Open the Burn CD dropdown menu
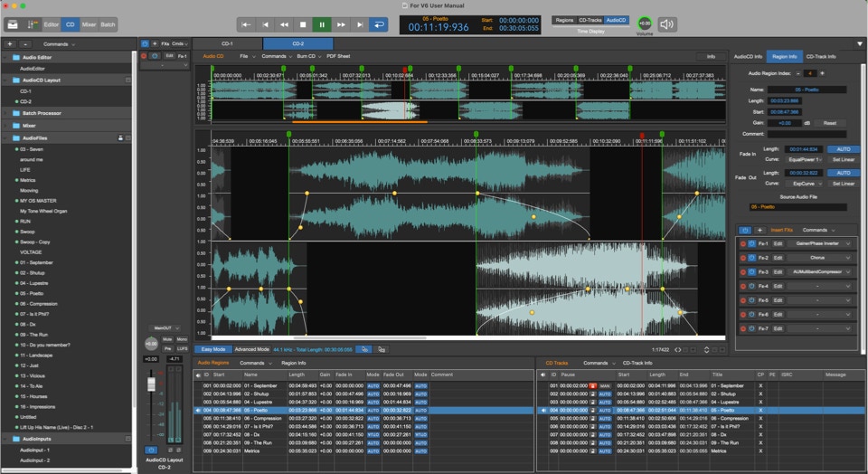 click(307, 56)
